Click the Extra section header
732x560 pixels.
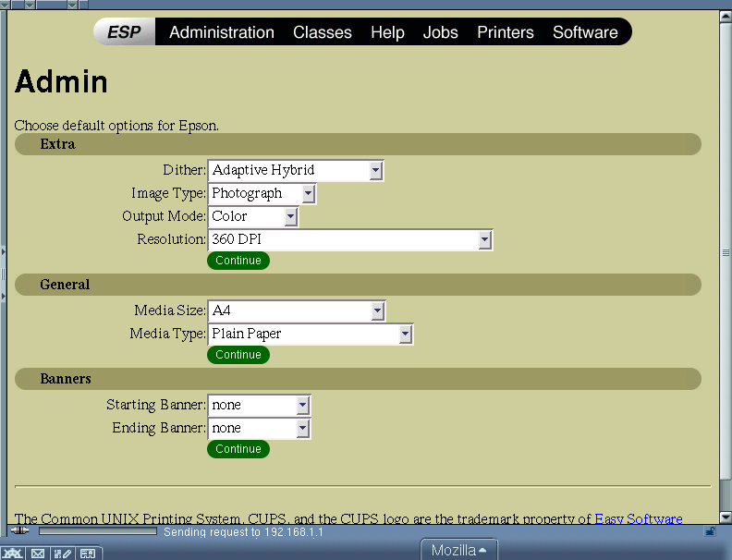point(358,144)
